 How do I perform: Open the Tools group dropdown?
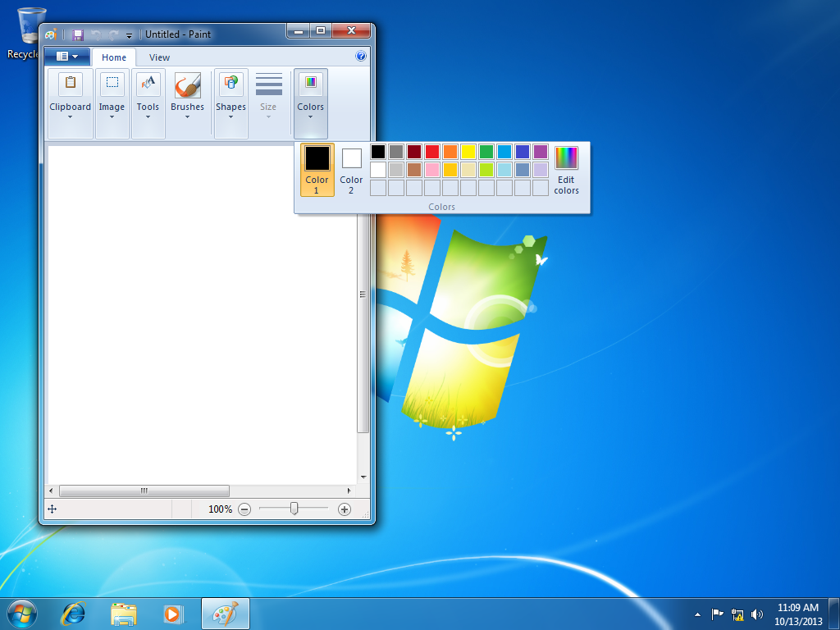click(148, 103)
